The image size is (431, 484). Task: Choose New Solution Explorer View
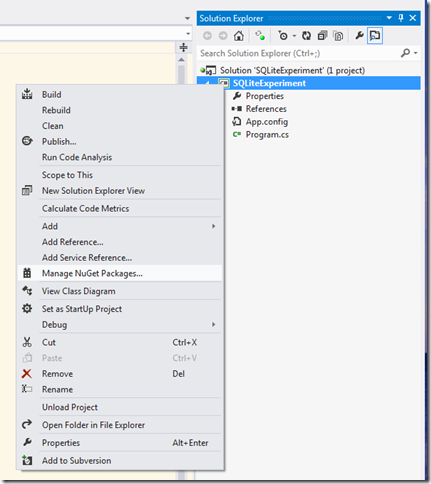pos(120,190)
